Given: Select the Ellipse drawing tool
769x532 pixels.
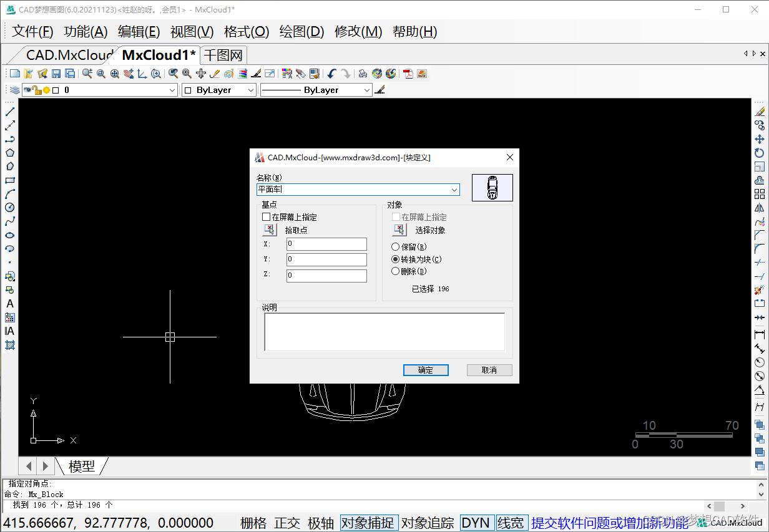Looking at the screenshot, I should coord(10,235).
